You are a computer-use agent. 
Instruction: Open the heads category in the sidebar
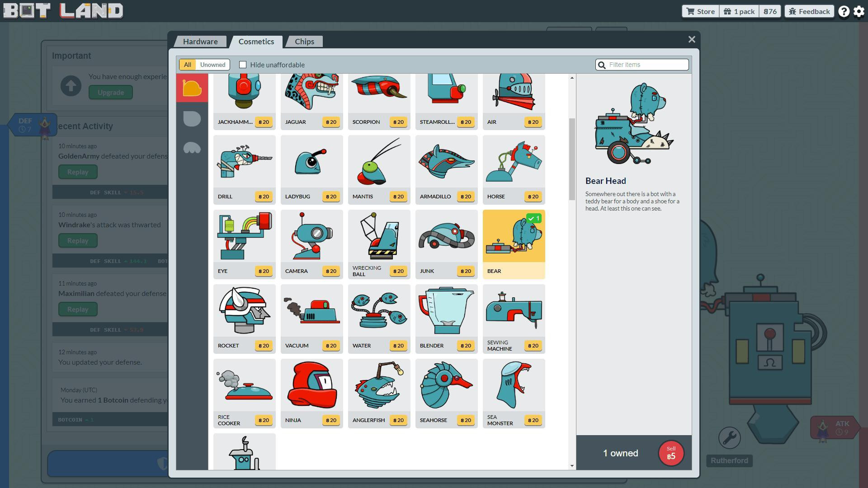pos(192,88)
